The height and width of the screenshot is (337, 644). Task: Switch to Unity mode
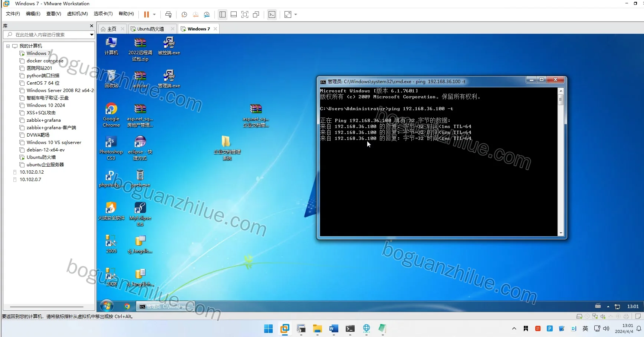click(x=256, y=14)
